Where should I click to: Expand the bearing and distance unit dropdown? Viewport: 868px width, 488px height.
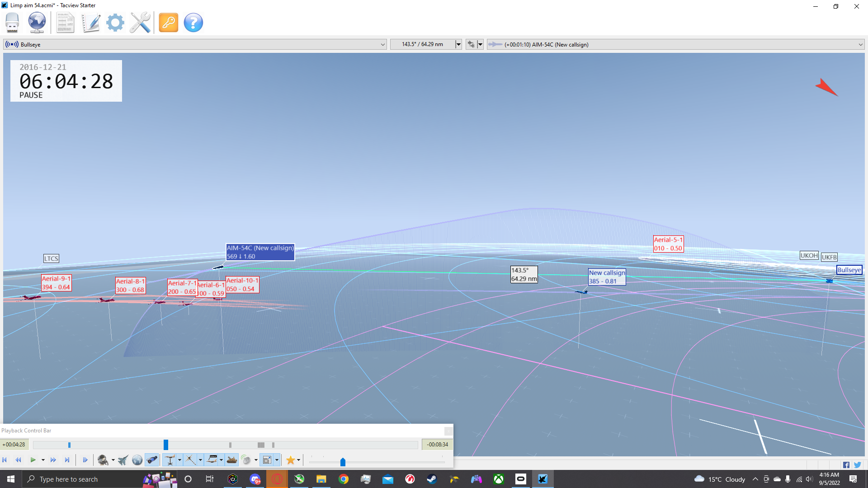coord(458,44)
